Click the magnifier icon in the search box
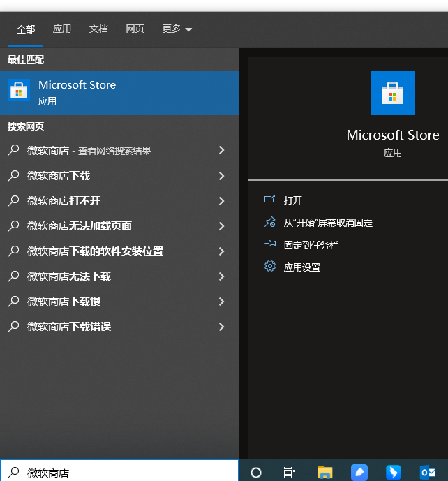This screenshot has width=448, height=481. pos(13,473)
